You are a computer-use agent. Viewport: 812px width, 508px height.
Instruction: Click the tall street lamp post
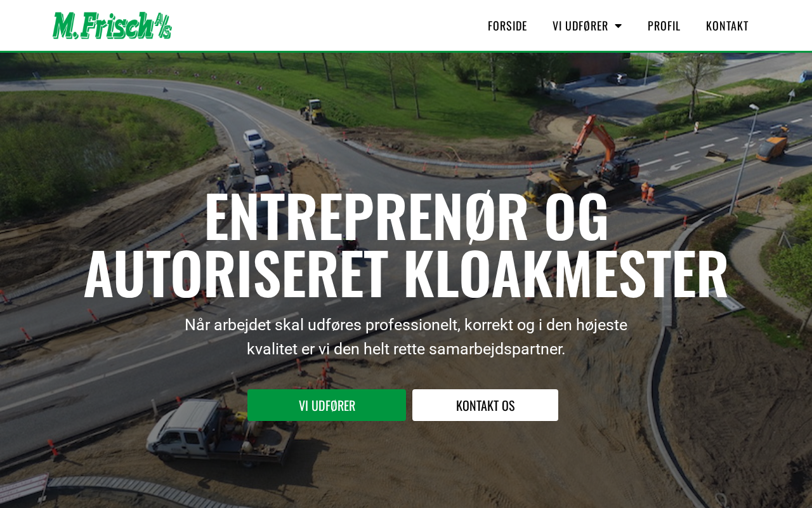point(743,159)
